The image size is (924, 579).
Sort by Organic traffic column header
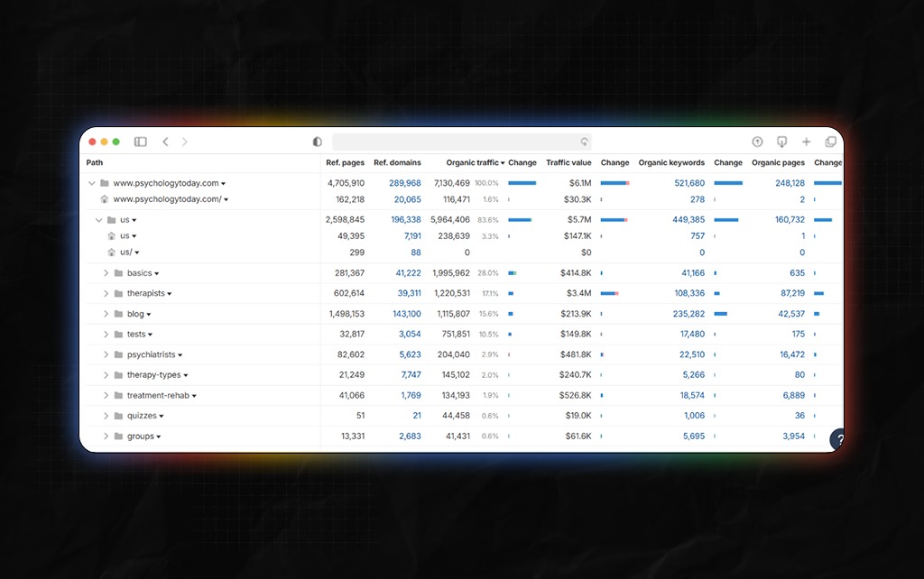pos(476,162)
